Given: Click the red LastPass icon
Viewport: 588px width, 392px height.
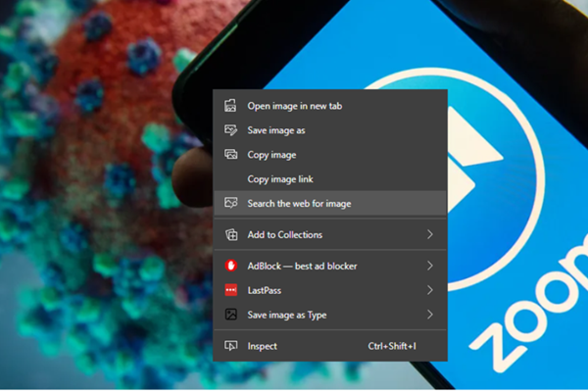Looking at the screenshot, I should click(231, 290).
